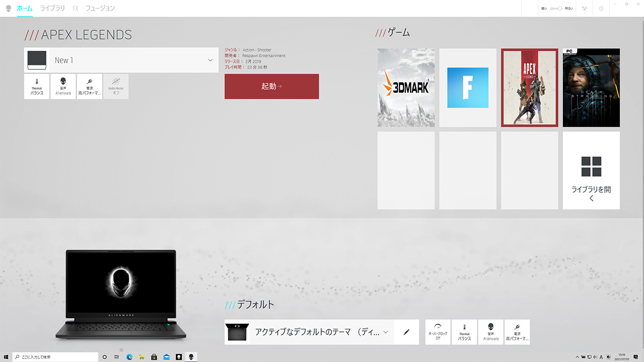
Task: Toggle the Audio Recon オフ tile
Action: click(x=116, y=86)
